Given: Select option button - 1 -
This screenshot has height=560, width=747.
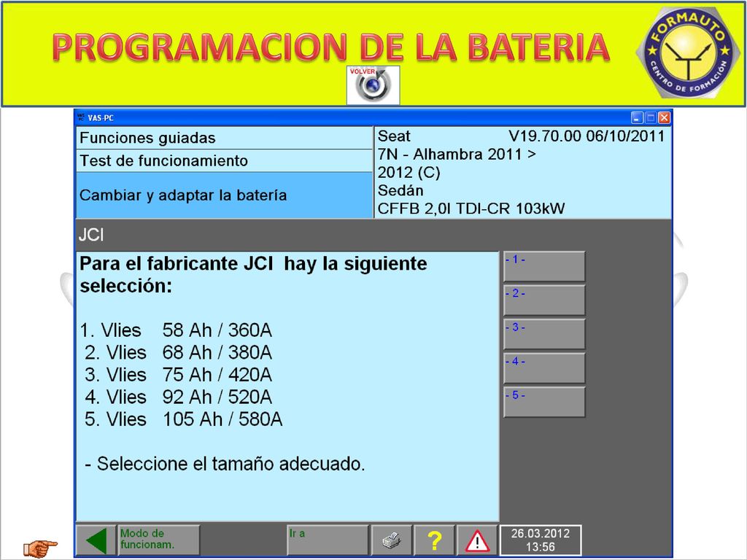Looking at the screenshot, I should pos(544,267).
